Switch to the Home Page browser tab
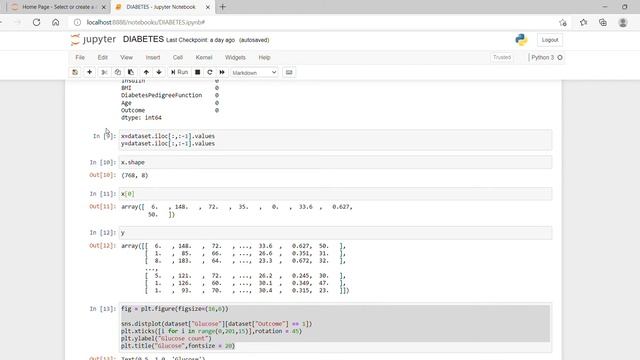The width and height of the screenshot is (640, 360). point(58,7)
